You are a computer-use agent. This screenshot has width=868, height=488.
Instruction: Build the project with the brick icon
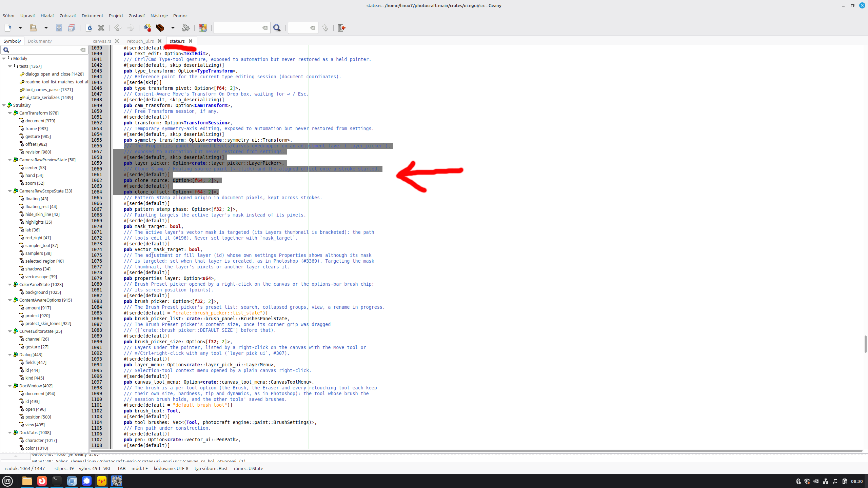pyautogui.click(x=160, y=28)
